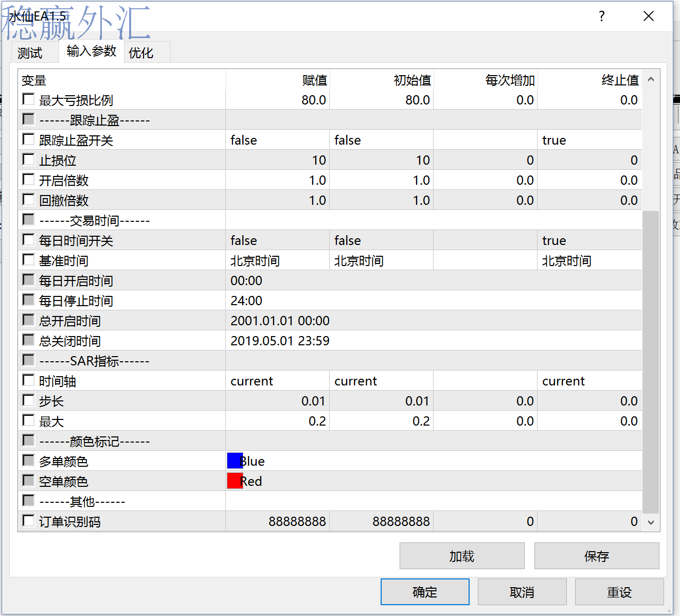680x616 pixels.
Task: Edit the 步长 value 0.01
Action: 277,401
